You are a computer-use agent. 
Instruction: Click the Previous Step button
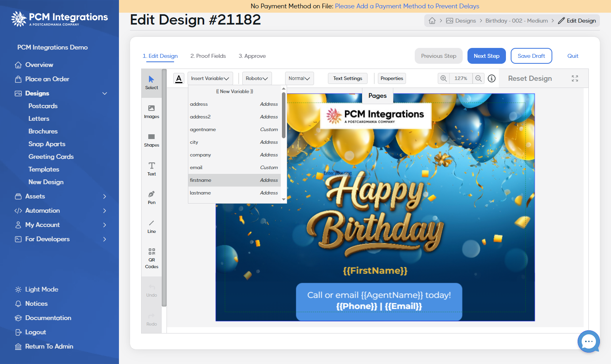click(439, 56)
